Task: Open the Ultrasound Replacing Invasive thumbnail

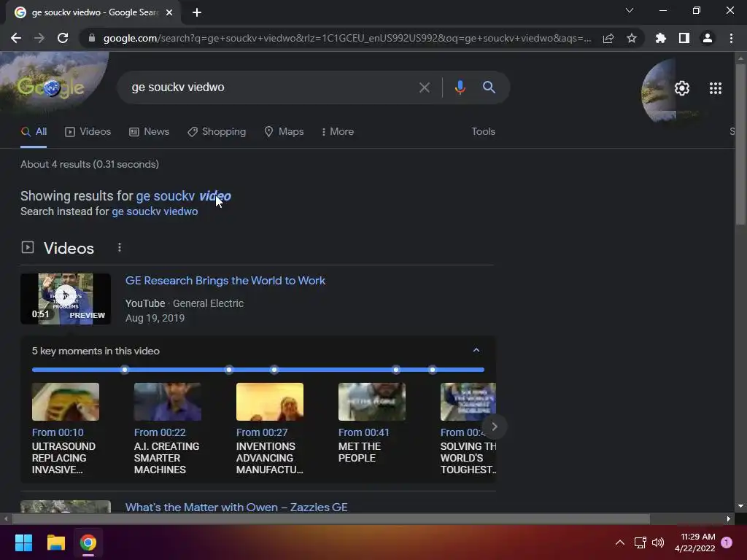Action: pos(66,402)
